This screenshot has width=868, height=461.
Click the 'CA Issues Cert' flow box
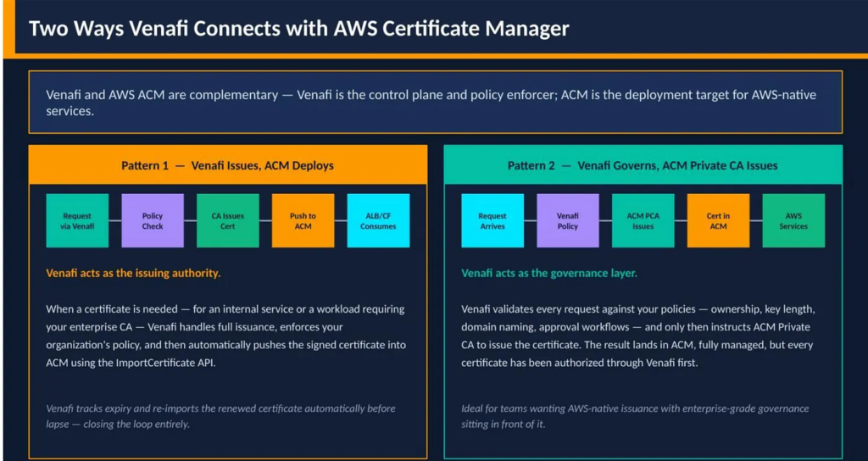pos(228,220)
